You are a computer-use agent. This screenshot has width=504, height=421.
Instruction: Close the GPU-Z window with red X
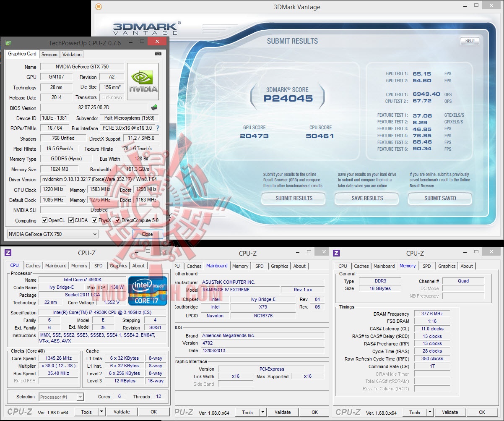pos(157,42)
